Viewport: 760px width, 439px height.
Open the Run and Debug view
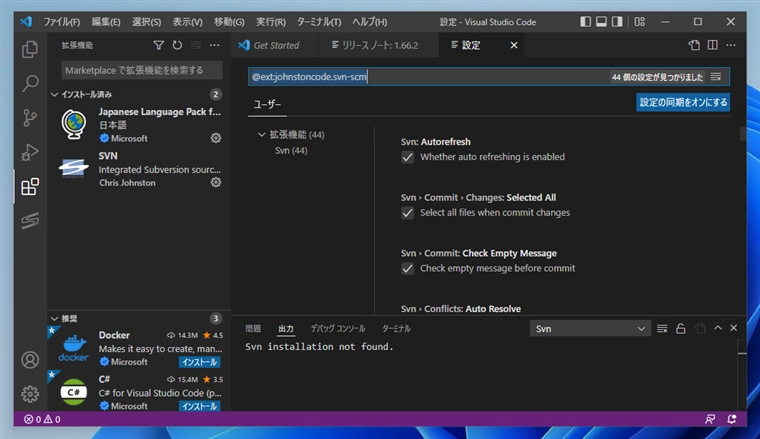[x=30, y=152]
